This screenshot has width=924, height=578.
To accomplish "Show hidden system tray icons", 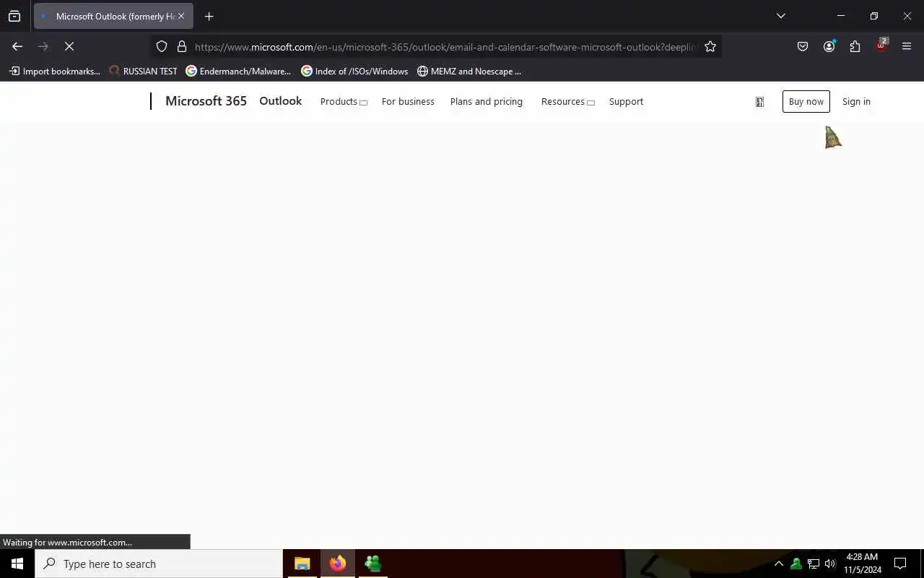I will click(778, 564).
